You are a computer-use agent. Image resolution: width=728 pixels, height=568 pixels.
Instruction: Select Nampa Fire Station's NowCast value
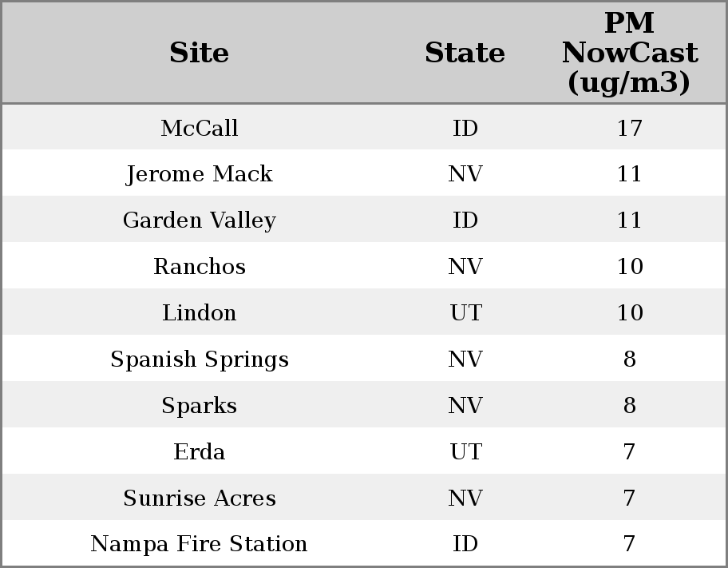[629, 544]
